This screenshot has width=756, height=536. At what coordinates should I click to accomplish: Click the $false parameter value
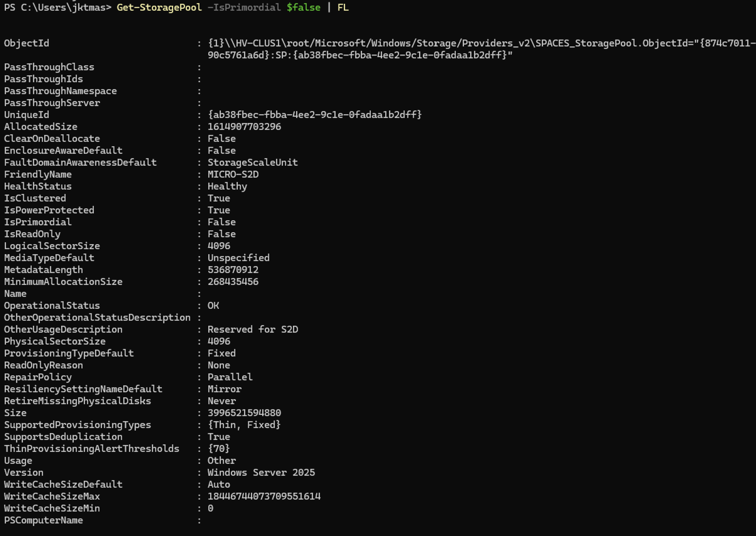click(303, 7)
